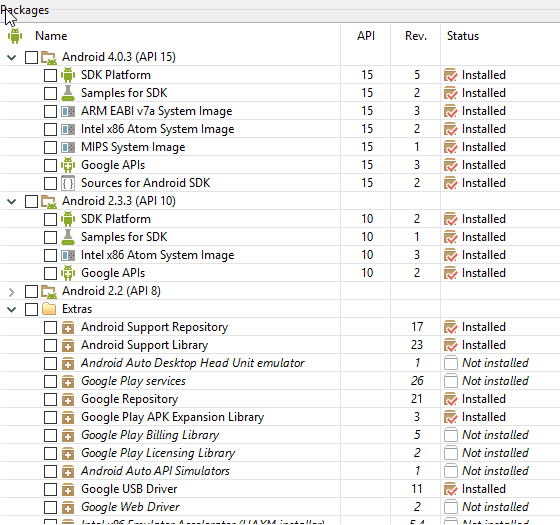The height and width of the screenshot is (525, 560).
Task: Select the Sources for Android SDK row text
Action: point(145,183)
